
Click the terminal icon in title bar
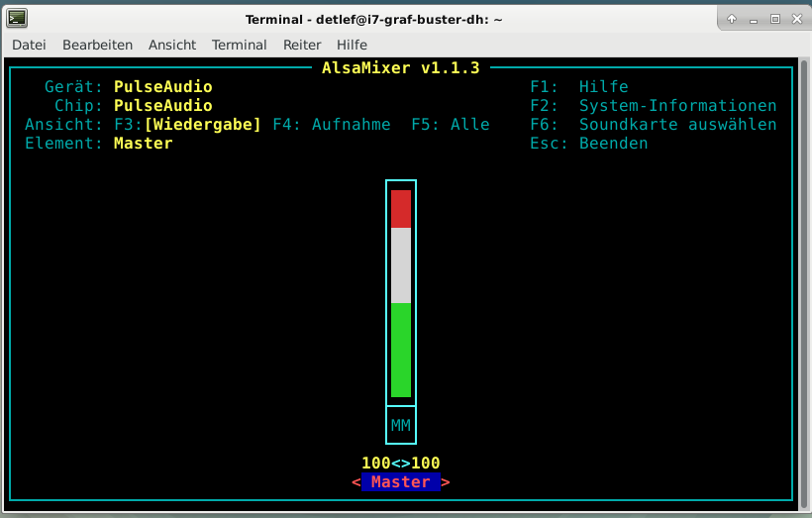(x=17, y=19)
